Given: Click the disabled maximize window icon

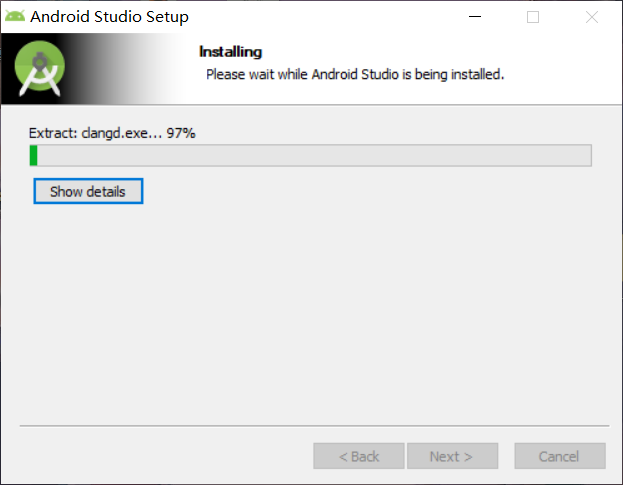Looking at the screenshot, I should [533, 17].
